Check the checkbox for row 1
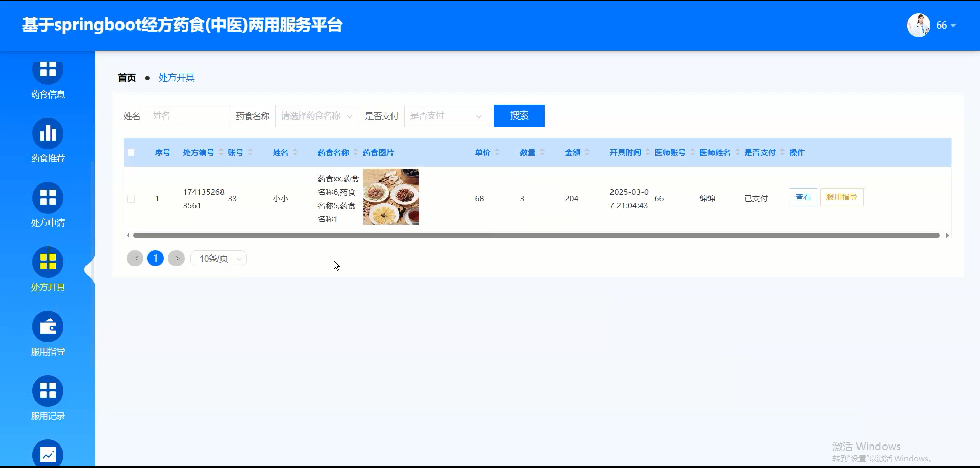Viewport: 980px width, 468px height. coord(131,199)
